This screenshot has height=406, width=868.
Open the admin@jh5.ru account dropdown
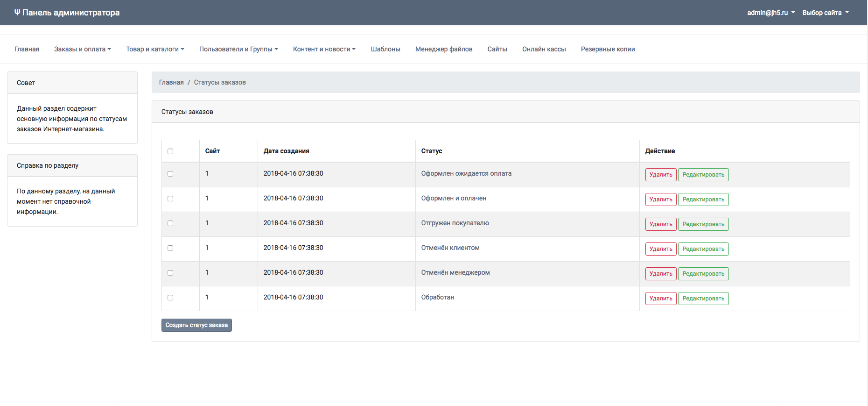771,13
